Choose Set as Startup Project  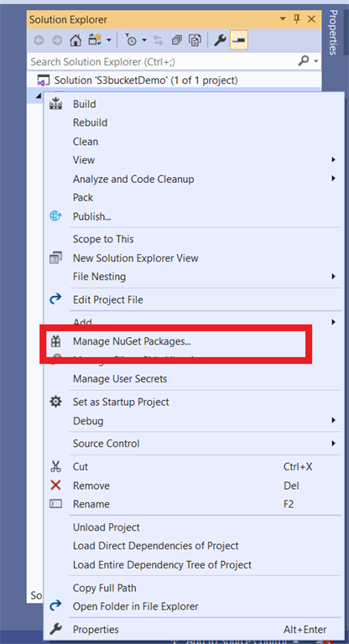coord(121,402)
